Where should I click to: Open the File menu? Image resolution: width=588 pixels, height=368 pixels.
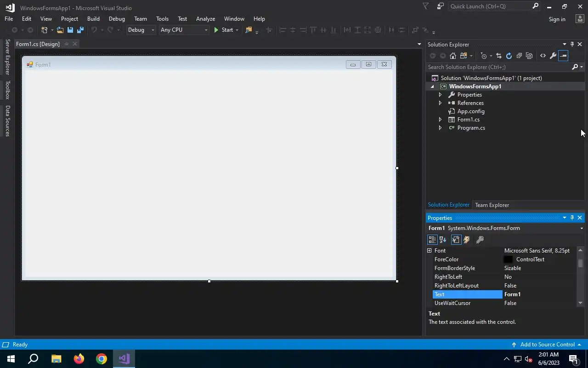[9, 19]
